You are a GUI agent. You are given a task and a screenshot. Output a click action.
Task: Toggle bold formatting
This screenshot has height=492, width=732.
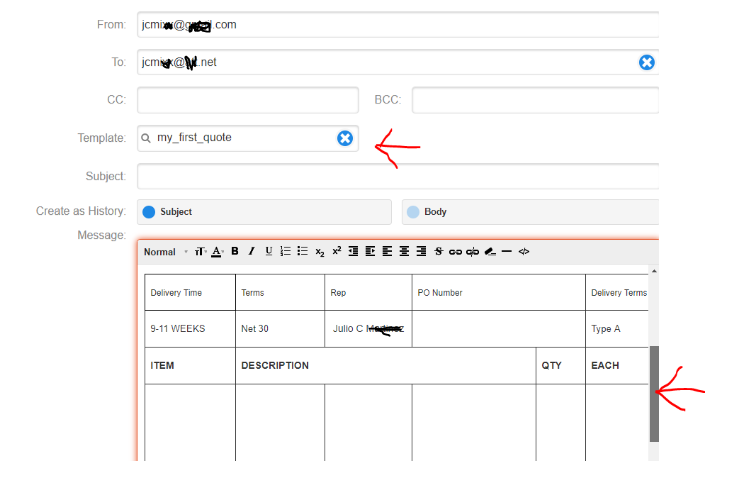pyautogui.click(x=235, y=251)
